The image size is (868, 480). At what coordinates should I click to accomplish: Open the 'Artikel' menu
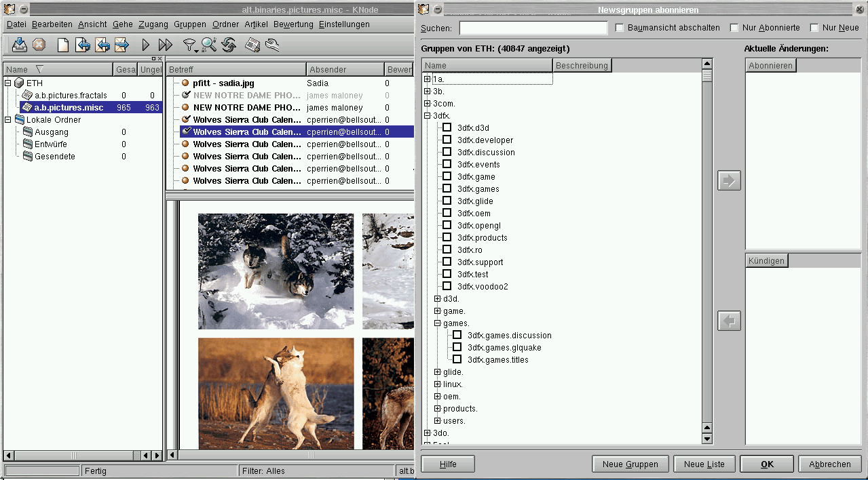256,24
